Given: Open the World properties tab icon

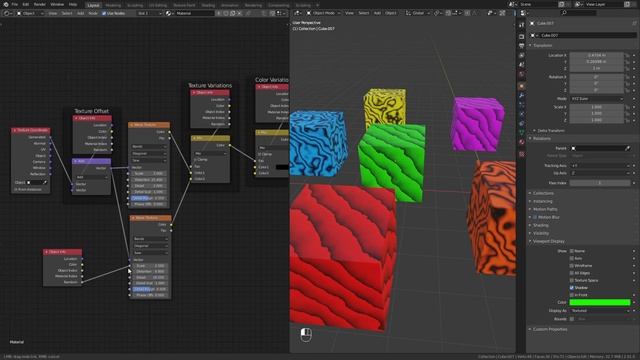Looking at the screenshot, I should tap(521, 74).
